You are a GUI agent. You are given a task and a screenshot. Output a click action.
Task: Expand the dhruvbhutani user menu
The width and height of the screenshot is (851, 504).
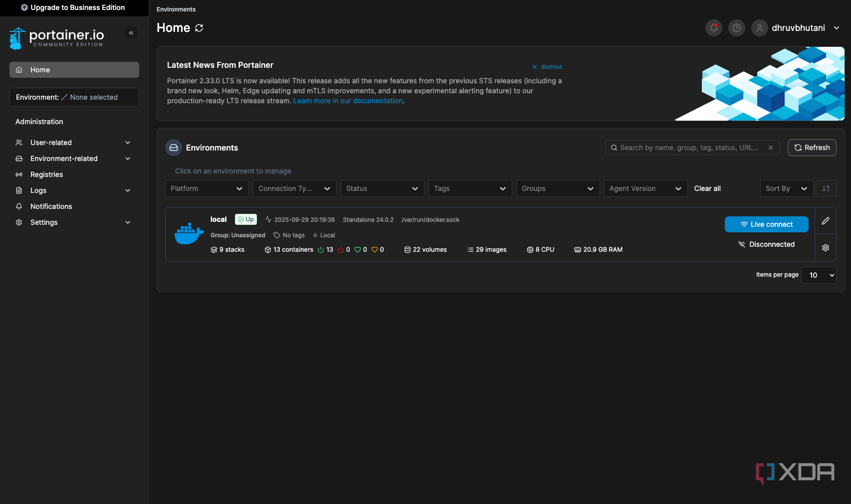(837, 28)
